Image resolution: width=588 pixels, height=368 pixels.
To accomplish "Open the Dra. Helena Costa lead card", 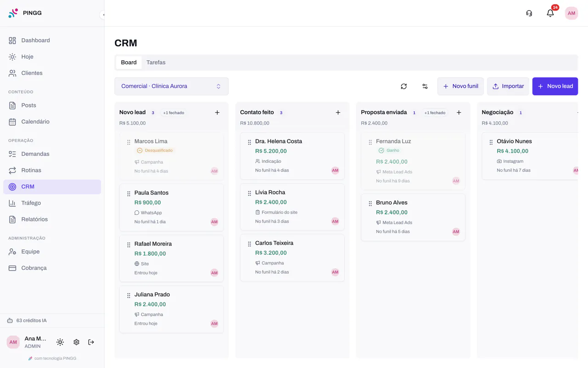I will [292, 156].
